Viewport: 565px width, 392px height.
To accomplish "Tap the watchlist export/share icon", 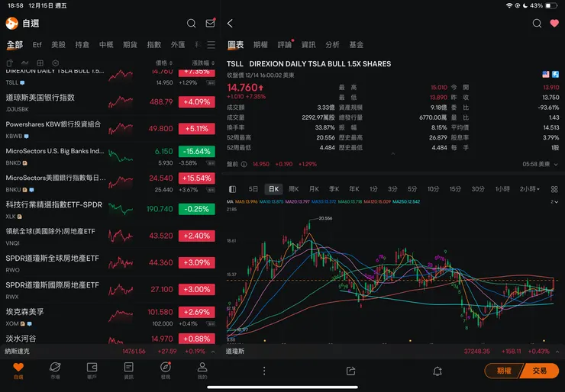I will pyautogui.click(x=10, y=63).
